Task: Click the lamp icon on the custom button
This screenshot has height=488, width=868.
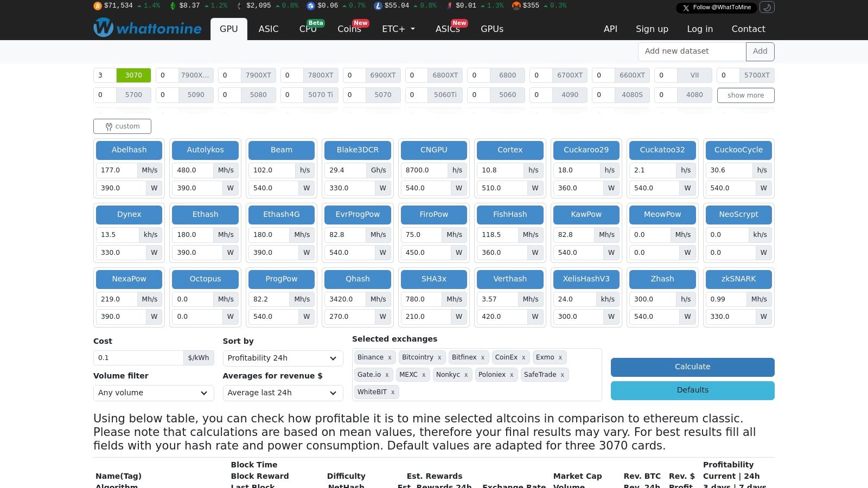Action: pos(108,126)
